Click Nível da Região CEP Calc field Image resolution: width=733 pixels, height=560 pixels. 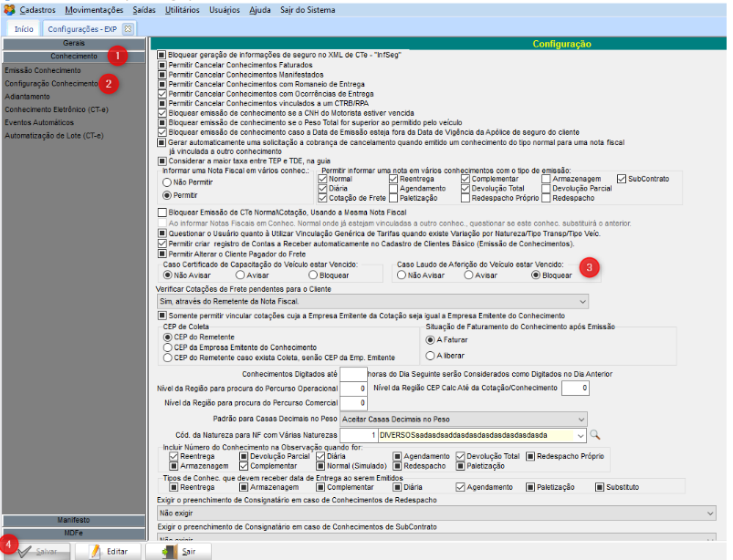575,389
